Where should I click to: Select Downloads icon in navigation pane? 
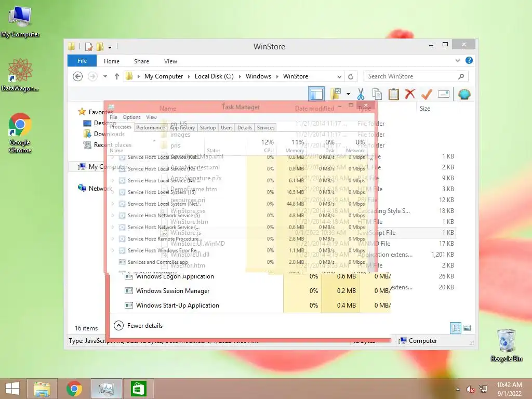click(87, 134)
